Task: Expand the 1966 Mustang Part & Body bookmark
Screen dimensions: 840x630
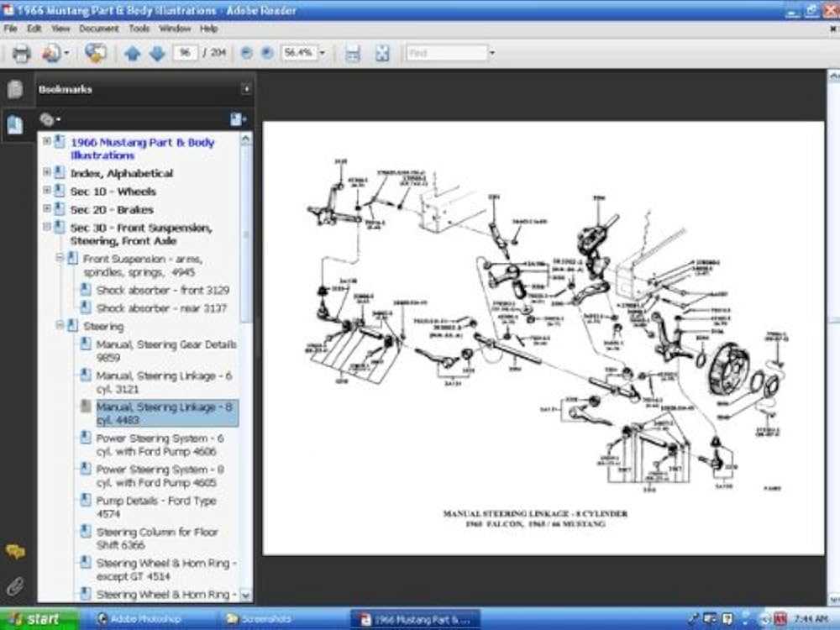Action: pos(47,141)
